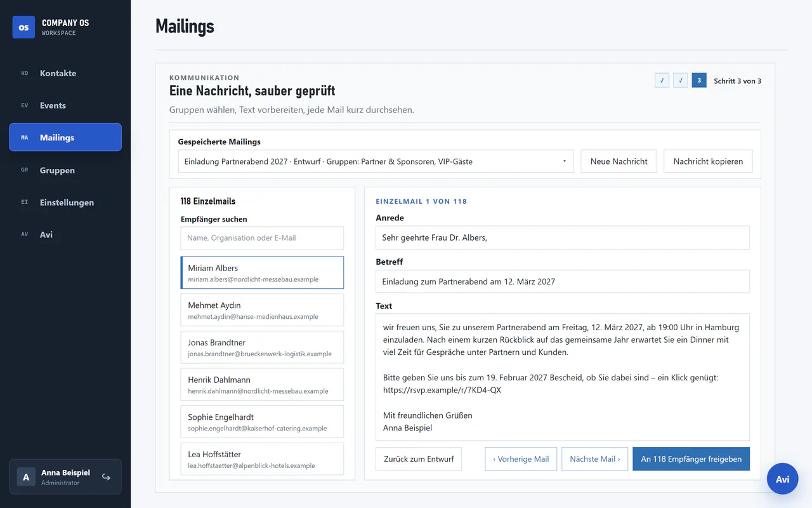Screen dimensions: 812x508
Task: Open Kontakte in the sidebar
Action: click(x=65, y=73)
